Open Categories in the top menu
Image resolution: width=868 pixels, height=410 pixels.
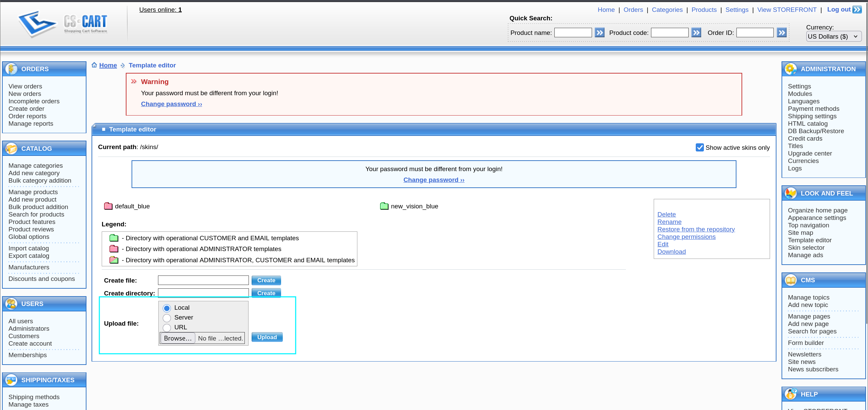click(x=667, y=10)
